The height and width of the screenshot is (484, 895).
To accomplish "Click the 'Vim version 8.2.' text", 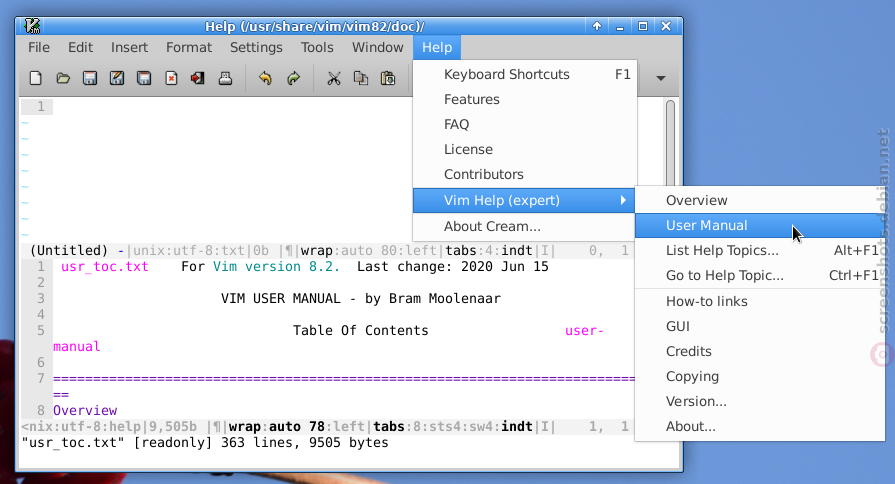I will point(276,267).
